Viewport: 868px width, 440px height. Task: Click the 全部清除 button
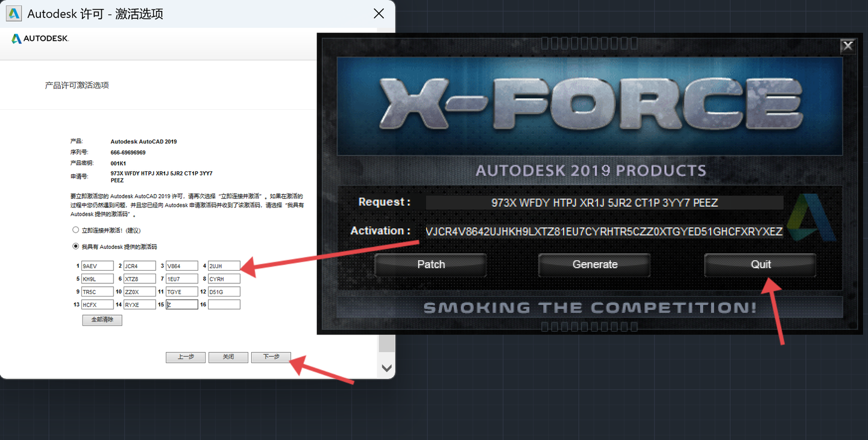click(x=102, y=320)
